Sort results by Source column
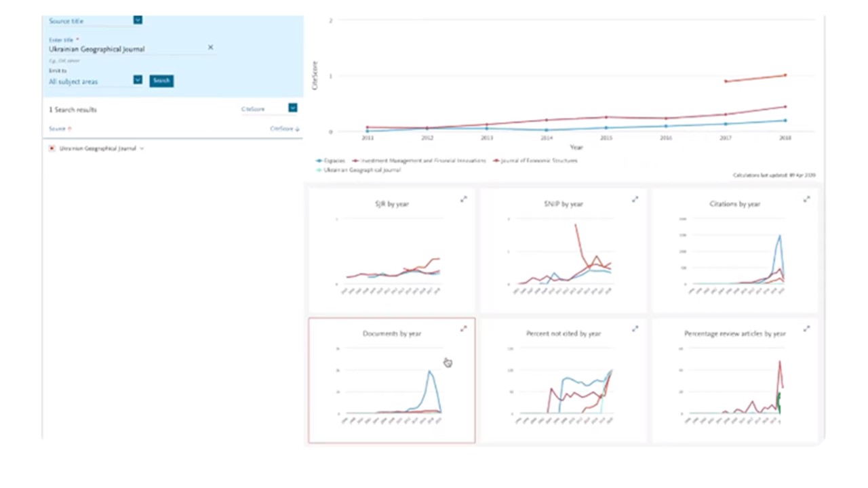The height and width of the screenshot is (488, 868). point(60,129)
